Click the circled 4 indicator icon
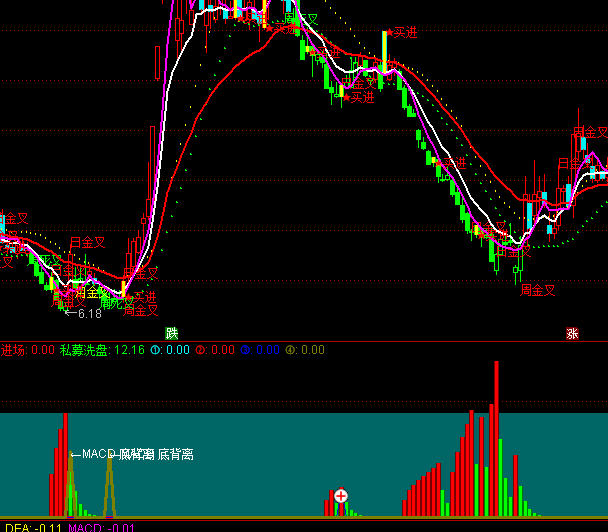The height and width of the screenshot is (532, 608). pos(291,350)
